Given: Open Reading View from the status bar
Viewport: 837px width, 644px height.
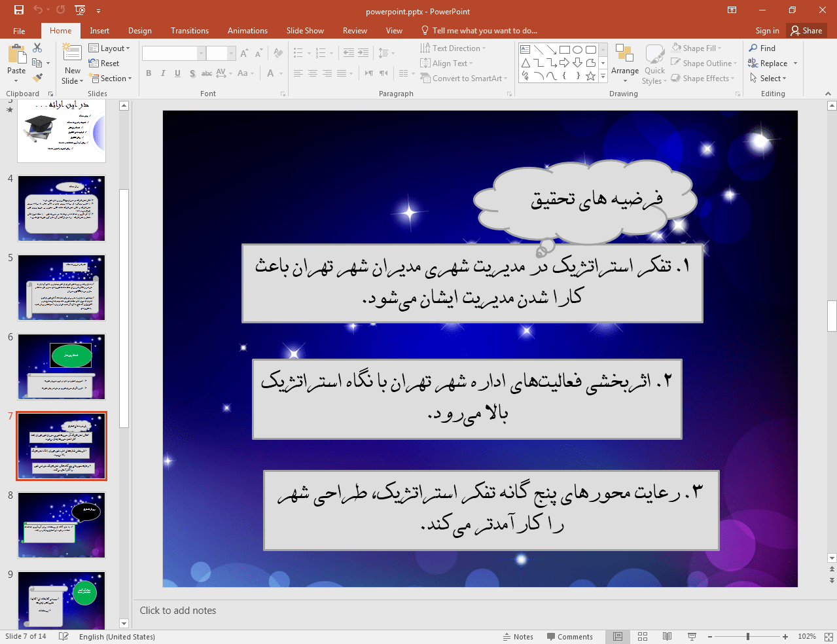Looking at the screenshot, I should (667, 636).
